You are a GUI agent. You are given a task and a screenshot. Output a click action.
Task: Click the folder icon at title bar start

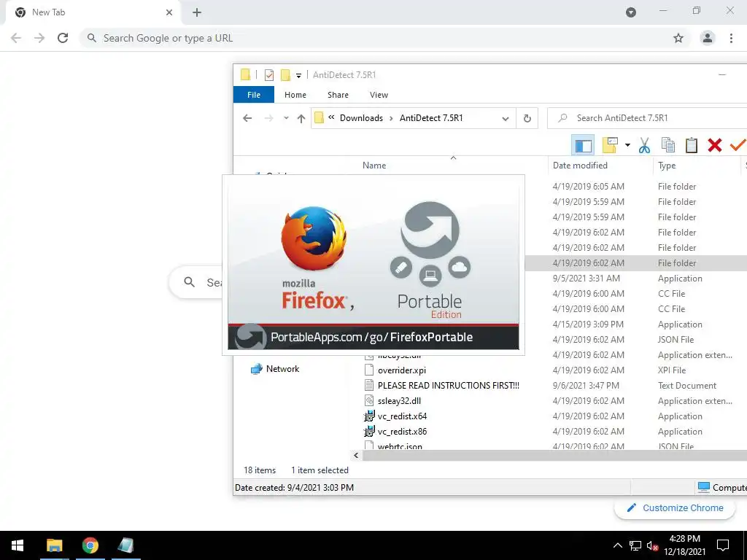(x=245, y=75)
